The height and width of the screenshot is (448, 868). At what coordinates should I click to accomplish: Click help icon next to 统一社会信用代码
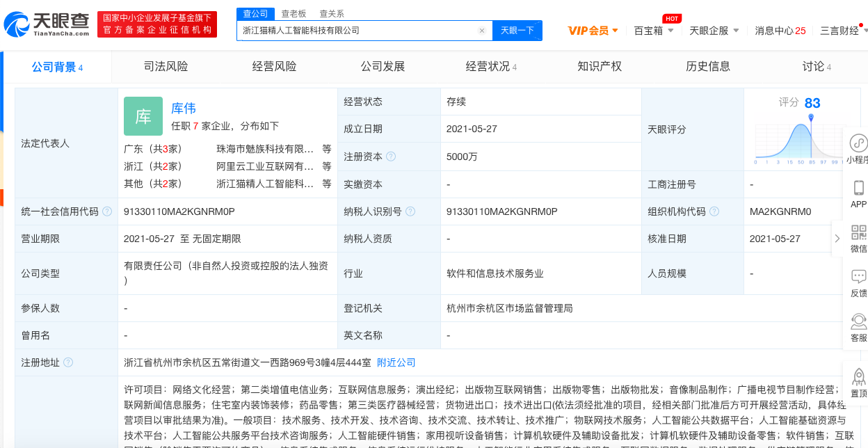[107, 211]
